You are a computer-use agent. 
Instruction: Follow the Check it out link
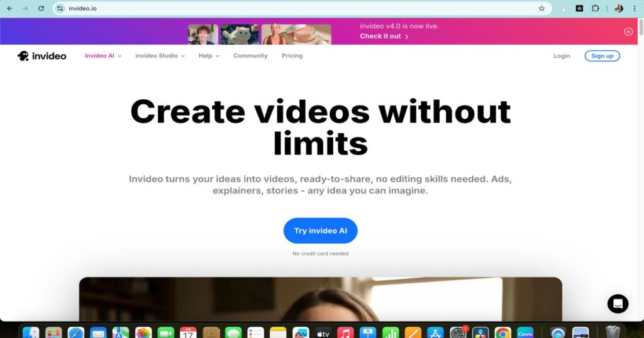384,36
